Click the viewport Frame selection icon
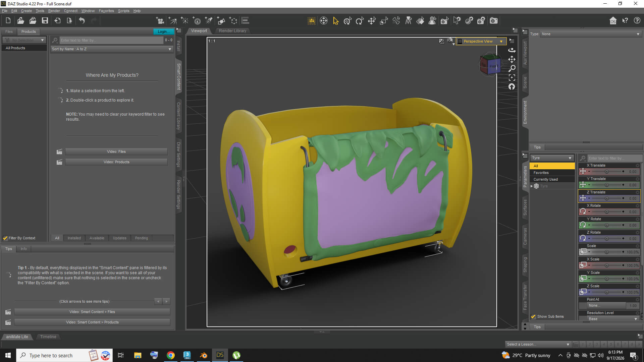644x362 pixels. (x=512, y=77)
